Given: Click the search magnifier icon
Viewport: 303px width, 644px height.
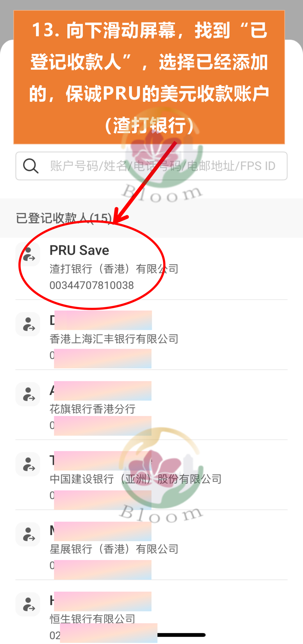Looking at the screenshot, I should (x=31, y=166).
